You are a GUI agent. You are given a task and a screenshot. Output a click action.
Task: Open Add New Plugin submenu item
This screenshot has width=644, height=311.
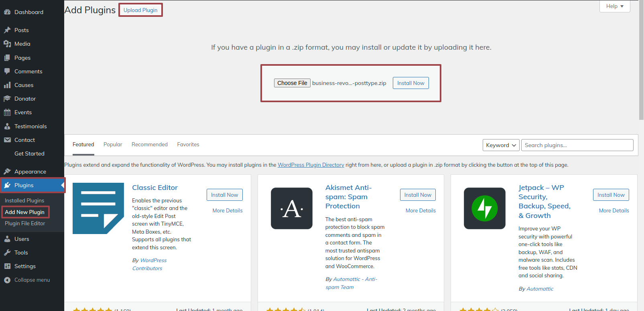(x=25, y=212)
